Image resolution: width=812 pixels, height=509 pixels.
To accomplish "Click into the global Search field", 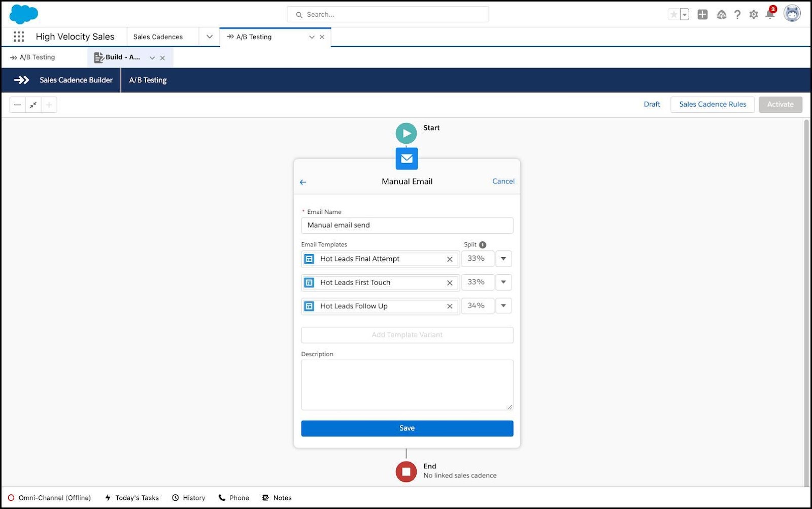I will click(388, 14).
